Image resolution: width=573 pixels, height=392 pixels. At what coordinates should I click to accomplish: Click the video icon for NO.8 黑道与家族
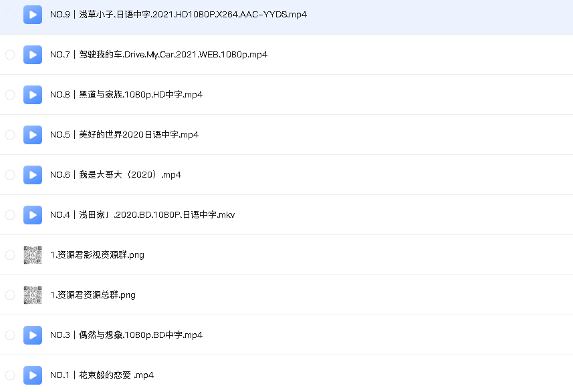point(33,95)
